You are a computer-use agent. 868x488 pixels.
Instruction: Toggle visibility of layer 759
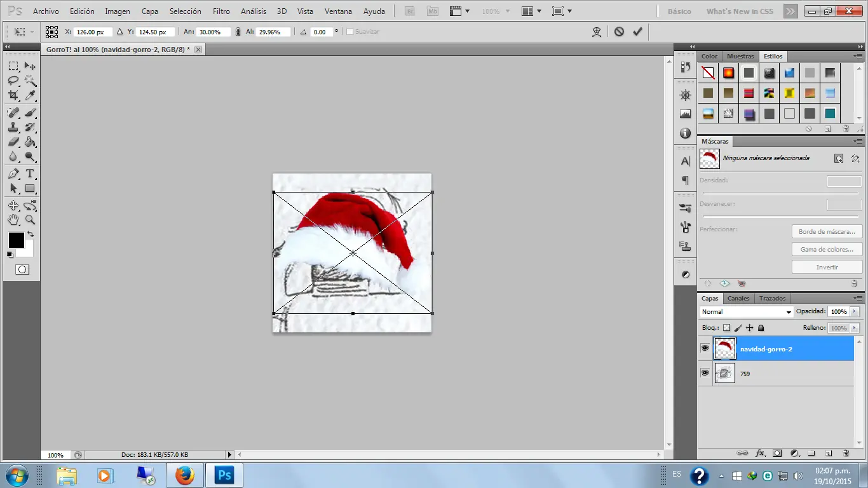click(705, 373)
